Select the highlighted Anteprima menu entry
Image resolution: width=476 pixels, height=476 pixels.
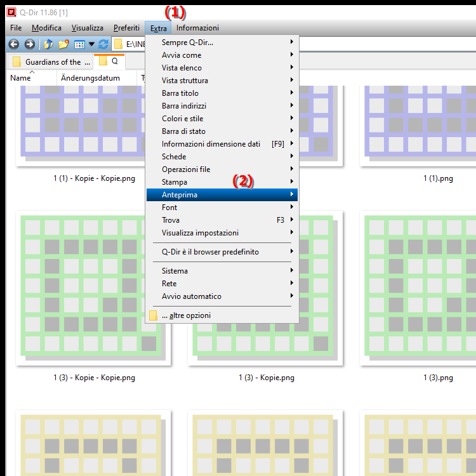pos(222,195)
